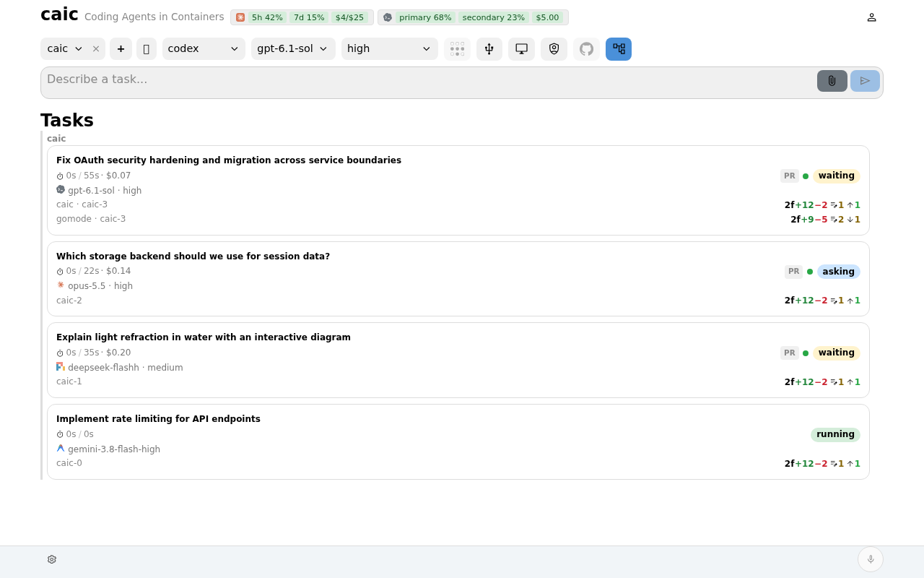The width and height of the screenshot is (924, 578).
Task: Toggle the blue workflow diagram icon
Action: coord(619,49)
